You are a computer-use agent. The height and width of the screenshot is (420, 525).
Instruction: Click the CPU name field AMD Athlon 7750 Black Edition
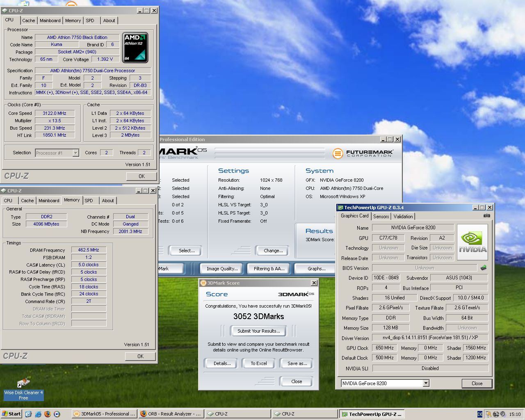(77, 37)
